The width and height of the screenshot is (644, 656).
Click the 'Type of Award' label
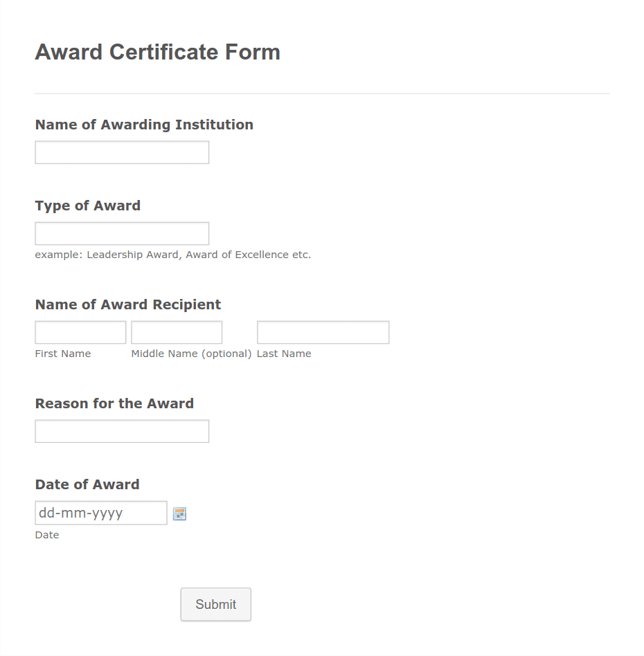tap(87, 206)
